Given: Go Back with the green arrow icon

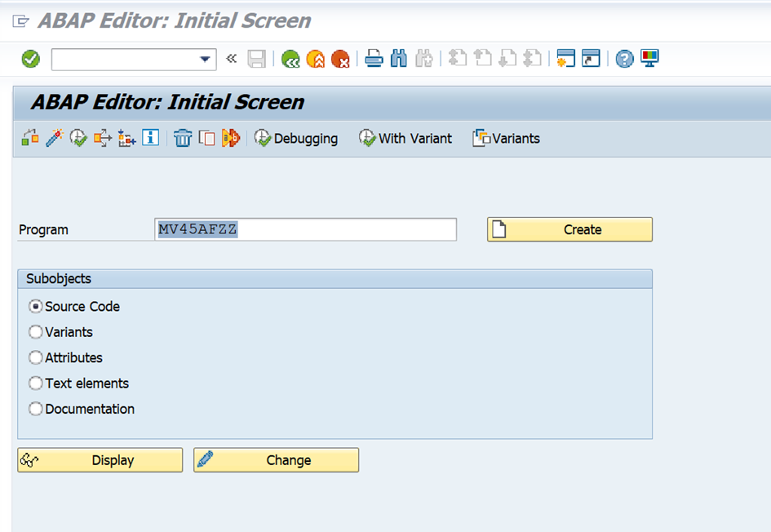Looking at the screenshot, I should (x=290, y=58).
